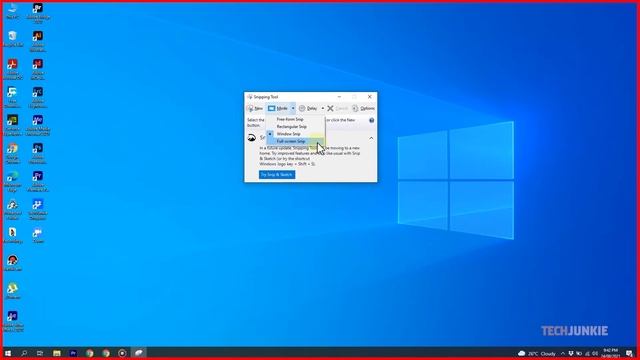Select the Adobe Media Encoder desktop shortcut
The width and height of the screenshot is (640, 360).
(x=38, y=125)
